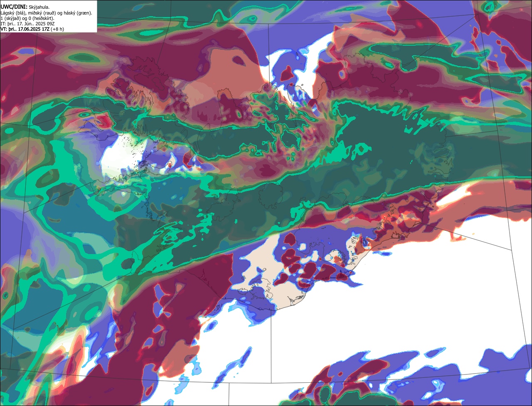
Task: Click the '1 (skýjað) og 0 (heiðskírt)' line
Action: [x=27, y=18]
